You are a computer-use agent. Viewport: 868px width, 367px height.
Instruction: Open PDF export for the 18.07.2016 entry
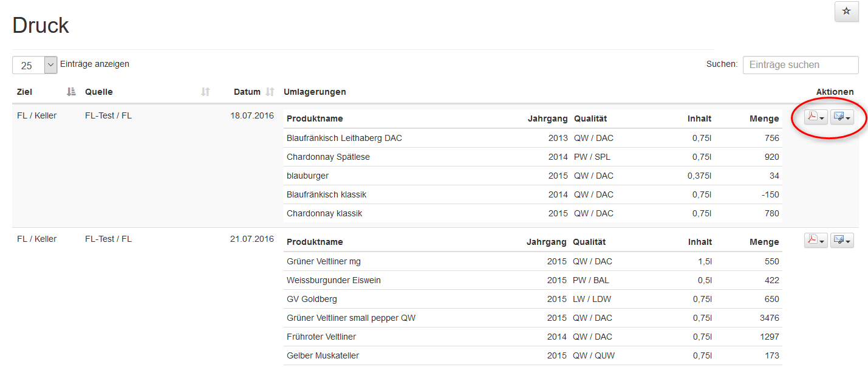tap(815, 117)
